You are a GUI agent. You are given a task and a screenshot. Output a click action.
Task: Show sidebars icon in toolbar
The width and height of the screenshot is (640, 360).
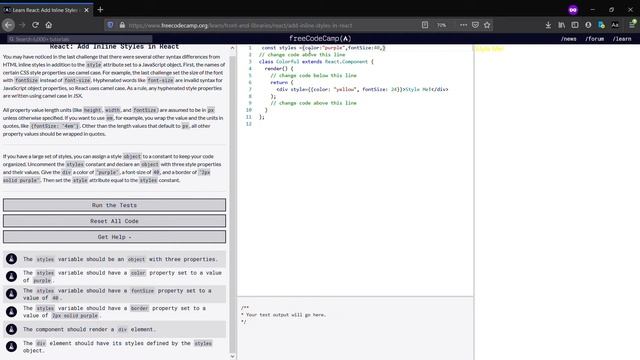575,25
